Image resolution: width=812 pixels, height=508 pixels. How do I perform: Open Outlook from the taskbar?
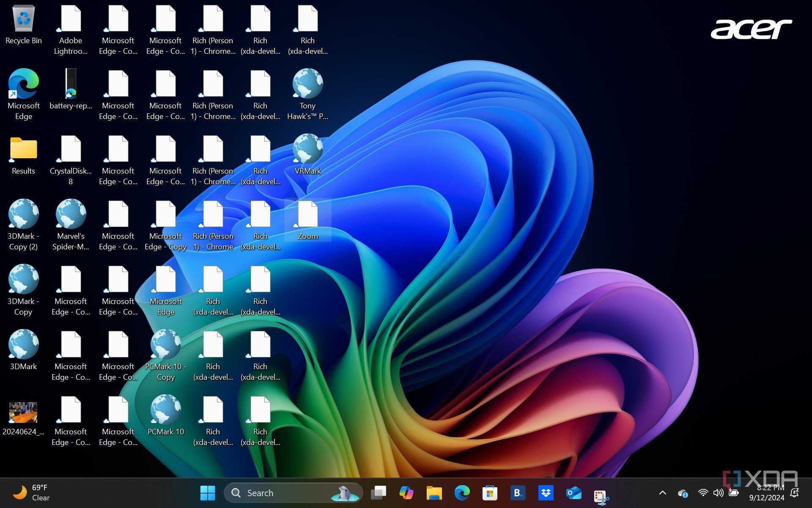pyautogui.click(x=574, y=493)
